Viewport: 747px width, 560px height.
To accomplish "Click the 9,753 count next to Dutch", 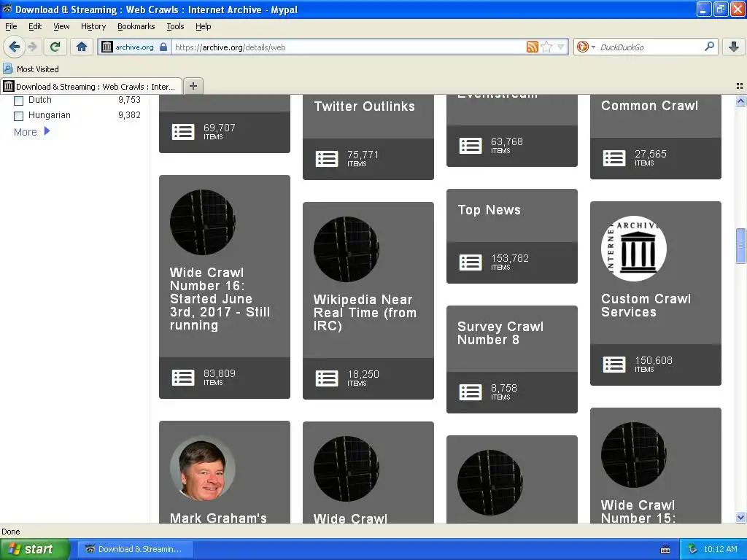I will point(129,100).
